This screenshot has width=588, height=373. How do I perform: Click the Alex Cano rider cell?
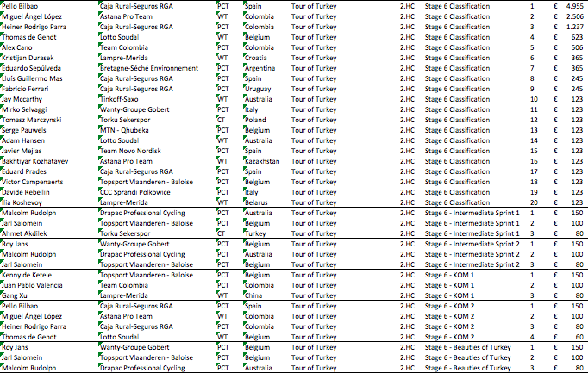point(17,47)
